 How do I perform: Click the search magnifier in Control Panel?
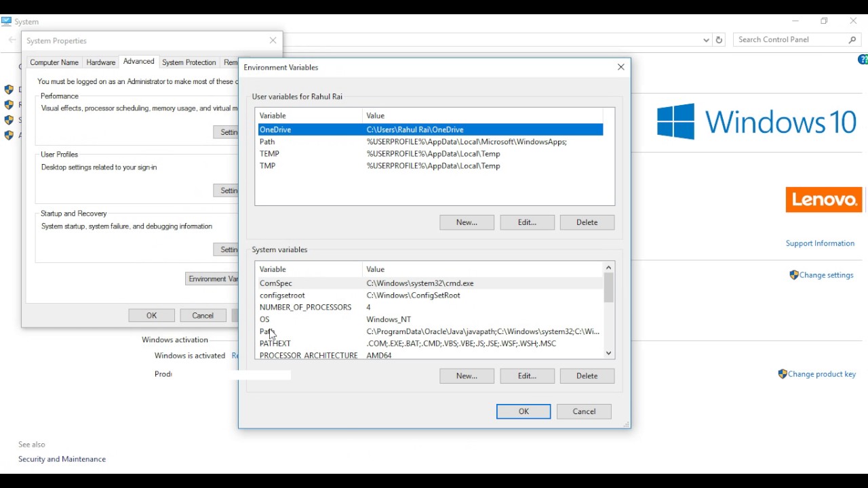[852, 40]
